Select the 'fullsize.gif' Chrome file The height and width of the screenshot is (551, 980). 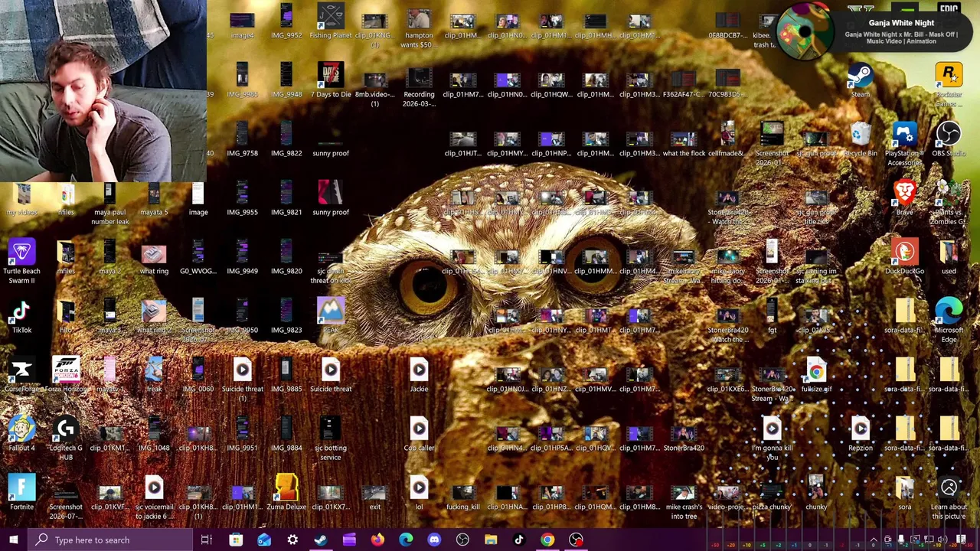pos(816,375)
